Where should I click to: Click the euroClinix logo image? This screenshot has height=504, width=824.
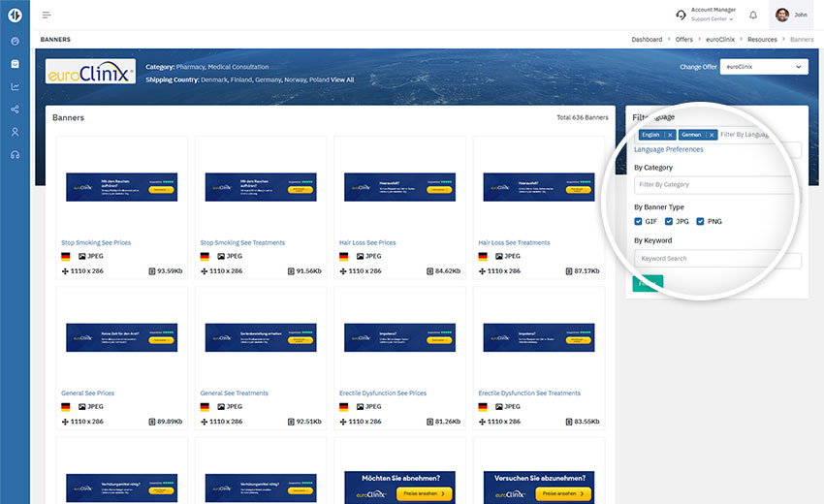tap(90, 72)
